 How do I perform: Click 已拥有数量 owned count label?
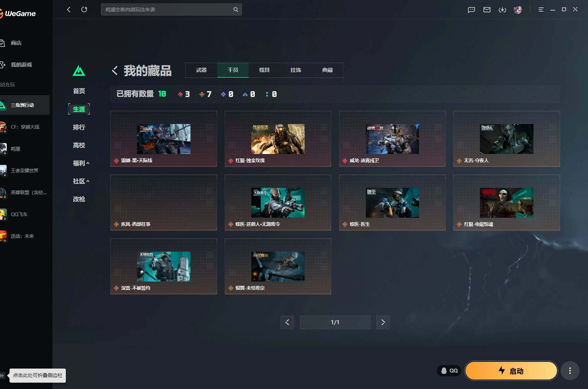coord(135,94)
